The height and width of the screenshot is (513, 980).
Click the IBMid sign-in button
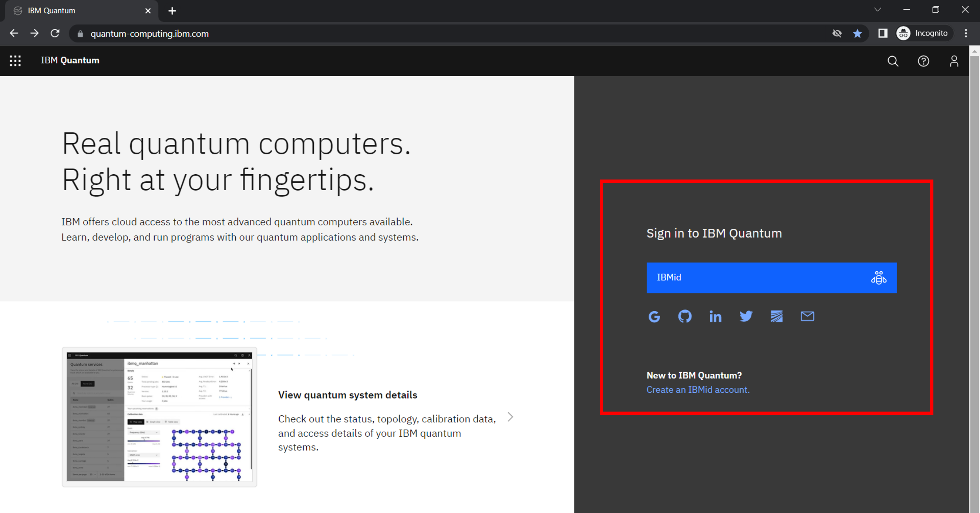click(771, 278)
